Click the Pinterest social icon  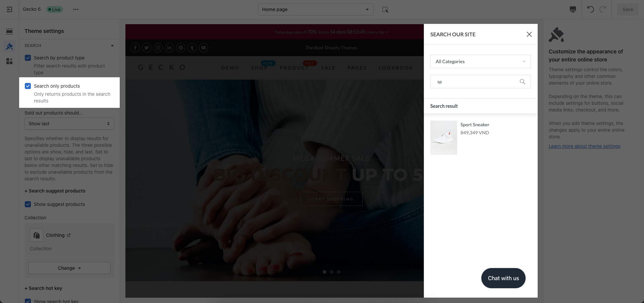pos(181,48)
